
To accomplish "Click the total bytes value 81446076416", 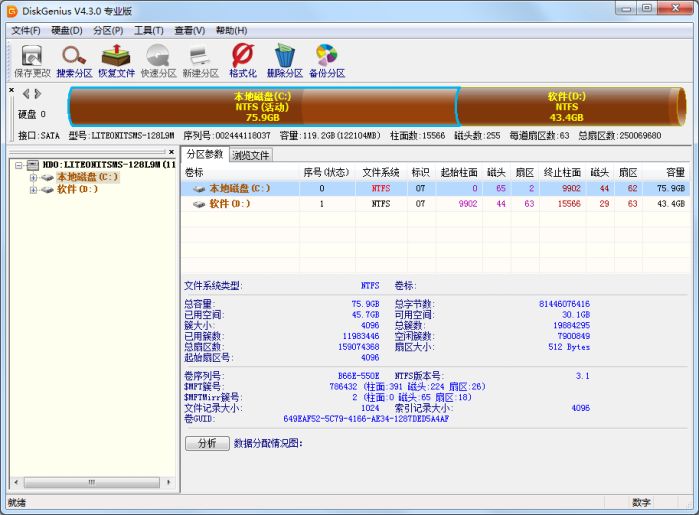I will [564, 304].
